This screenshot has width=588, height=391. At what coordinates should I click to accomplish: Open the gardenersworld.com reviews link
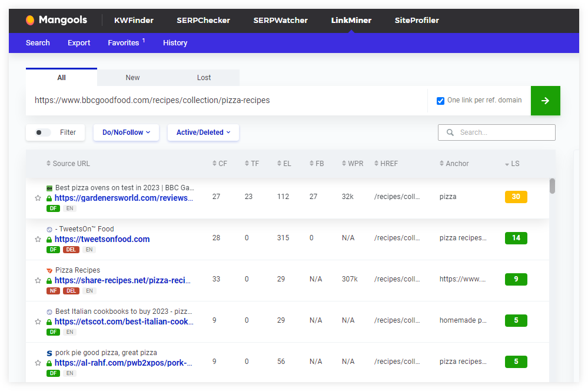[x=122, y=198]
